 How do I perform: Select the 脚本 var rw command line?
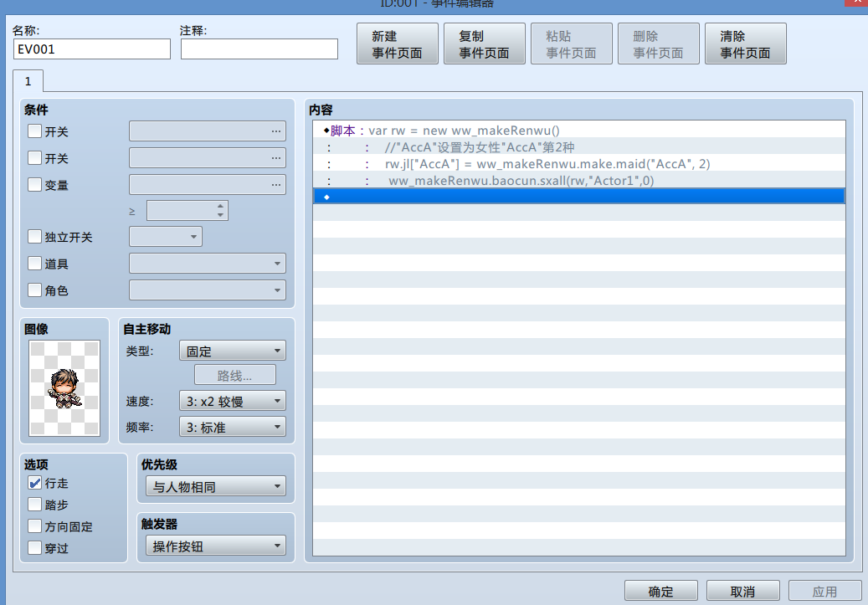[579, 131]
